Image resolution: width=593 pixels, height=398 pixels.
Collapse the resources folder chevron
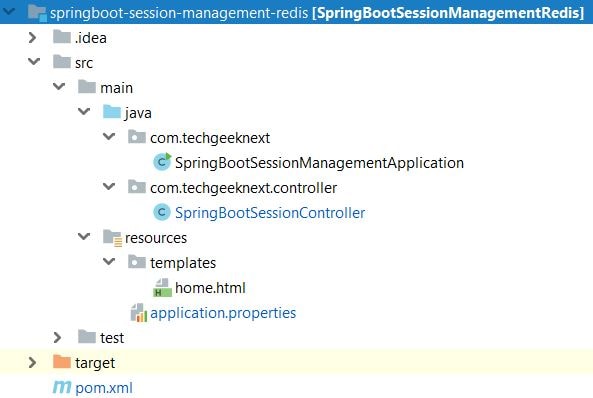pos(84,236)
